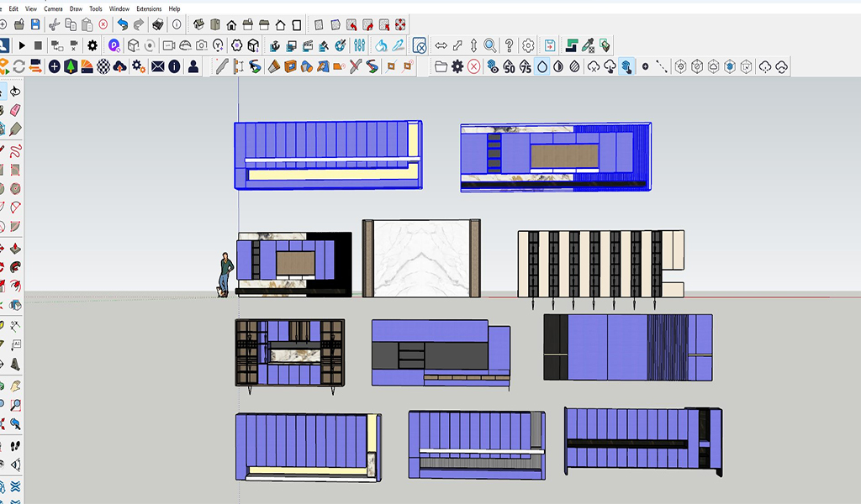Viewport: 861px width, 504px height.
Task: Click the red circled X cancel icon
Action: (474, 66)
